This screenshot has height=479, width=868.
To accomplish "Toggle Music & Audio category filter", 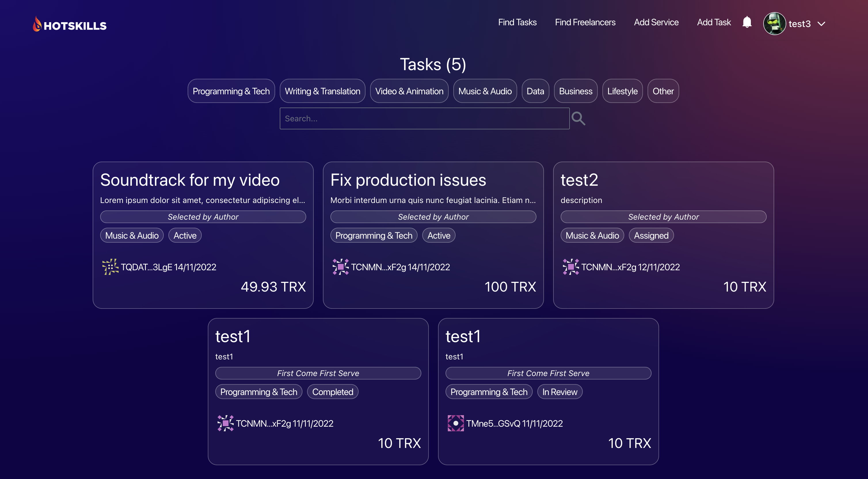I will point(485,91).
